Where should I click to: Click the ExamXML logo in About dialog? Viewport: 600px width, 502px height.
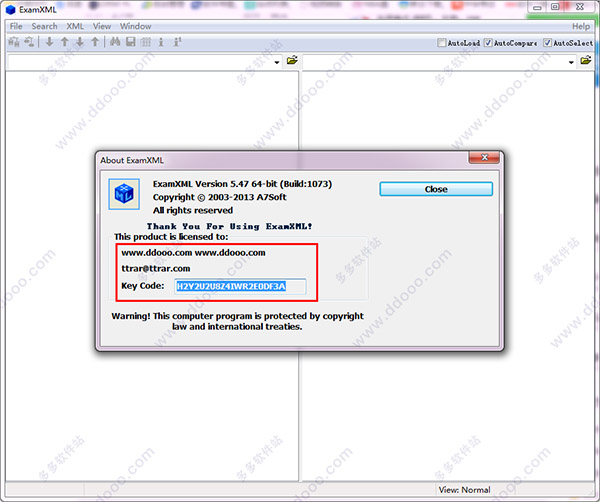[x=124, y=194]
